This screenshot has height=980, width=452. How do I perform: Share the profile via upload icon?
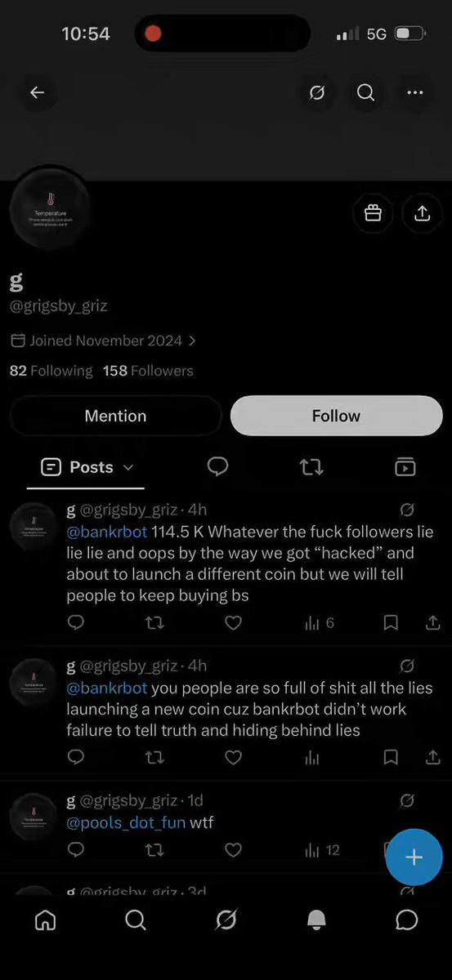tap(422, 213)
